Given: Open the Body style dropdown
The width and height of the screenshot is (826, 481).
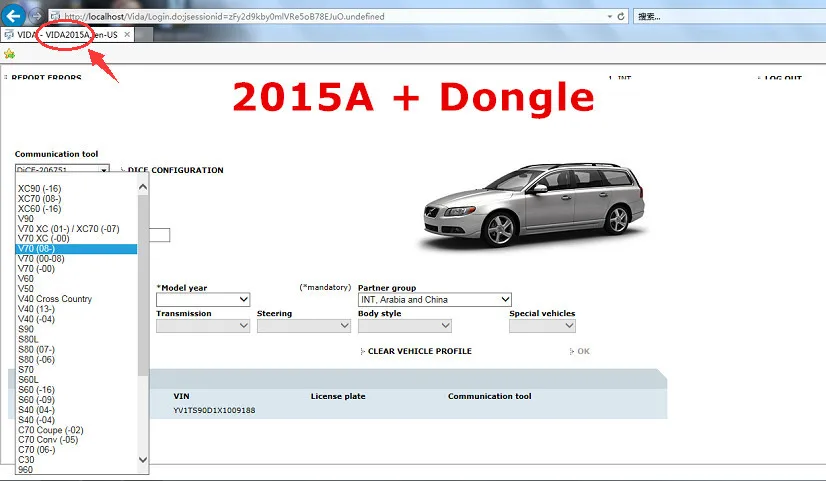Looking at the screenshot, I should (405, 326).
